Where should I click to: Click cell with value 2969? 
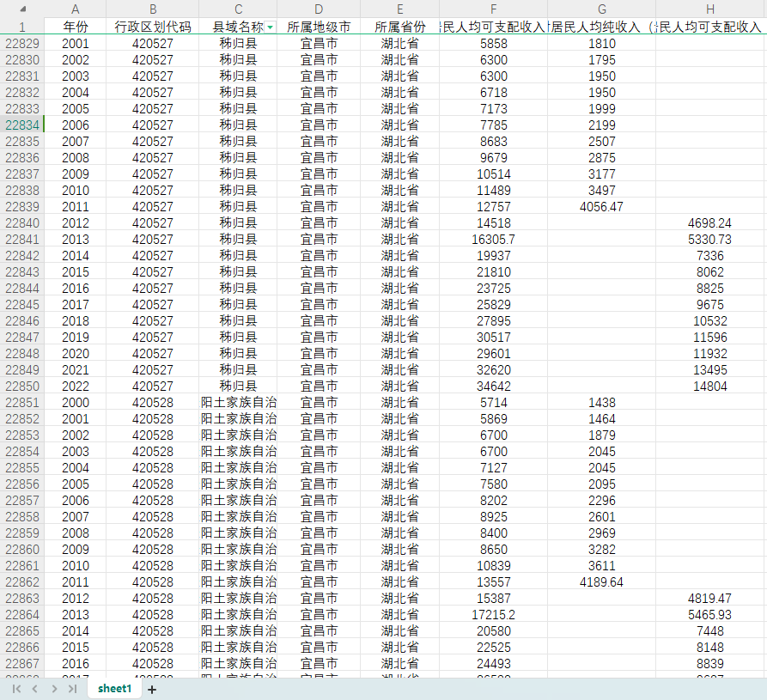602,533
